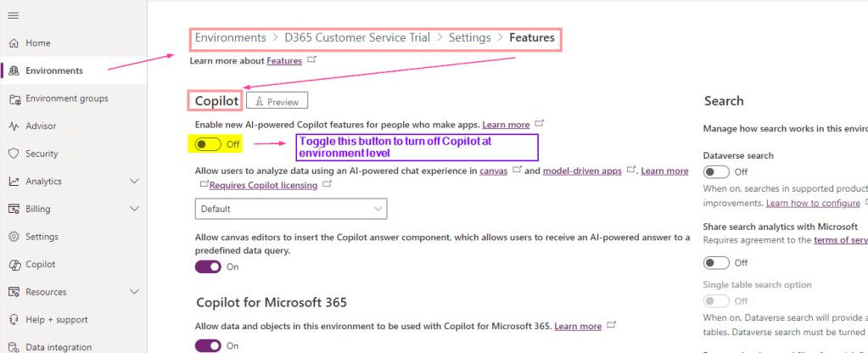
Task: Click the Home icon in sidebar
Action: tap(14, 43)
